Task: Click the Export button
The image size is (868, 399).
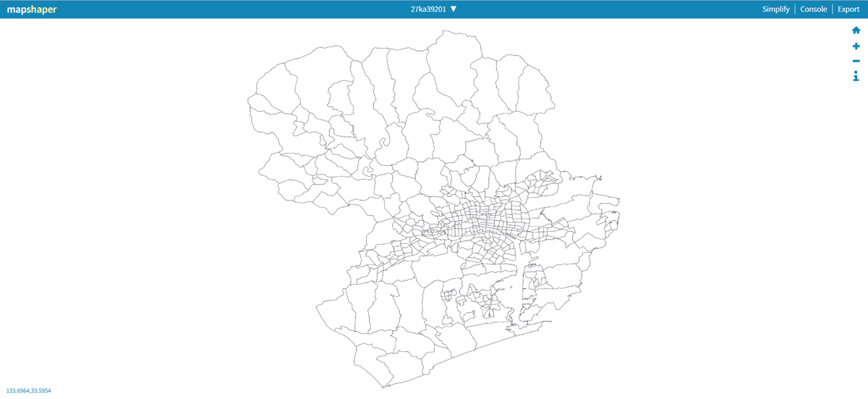Action: (848, 9)
